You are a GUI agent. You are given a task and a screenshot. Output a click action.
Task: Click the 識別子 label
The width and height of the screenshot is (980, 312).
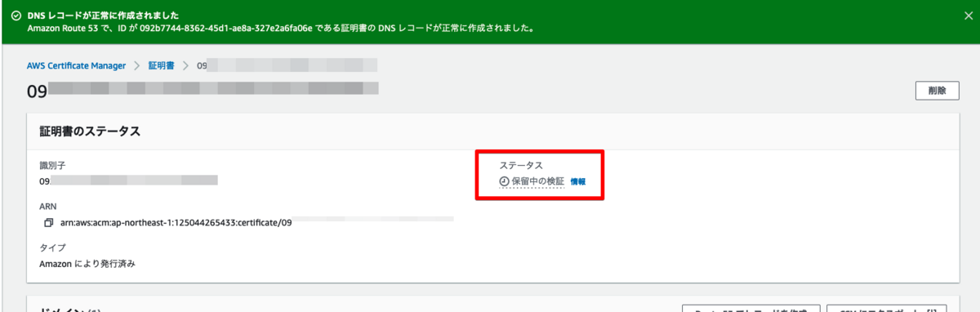(x=52, y=165)
